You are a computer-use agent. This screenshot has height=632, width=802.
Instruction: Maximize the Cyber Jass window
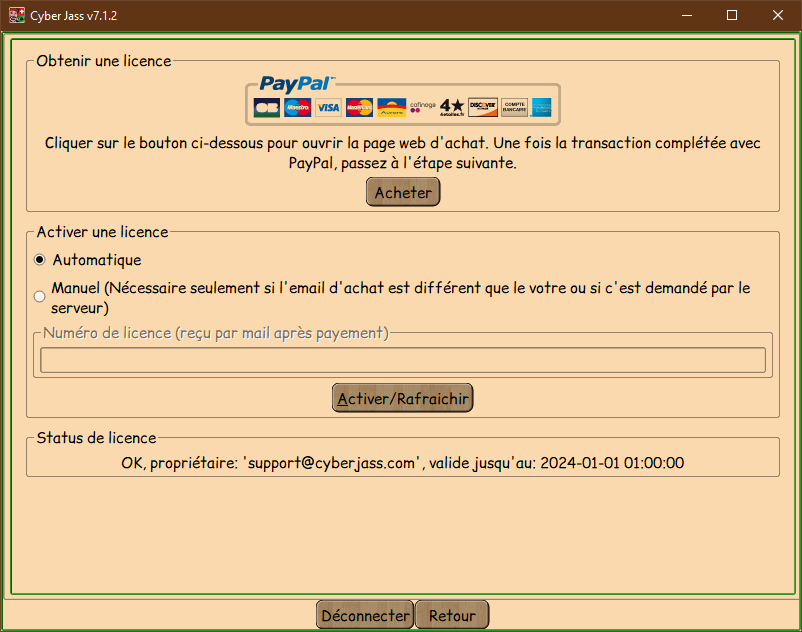732,15
